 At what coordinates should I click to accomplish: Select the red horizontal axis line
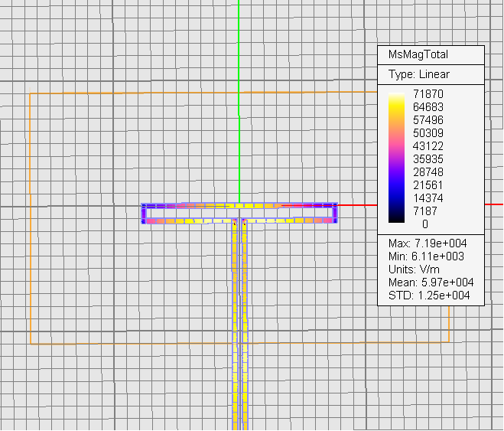356,205
